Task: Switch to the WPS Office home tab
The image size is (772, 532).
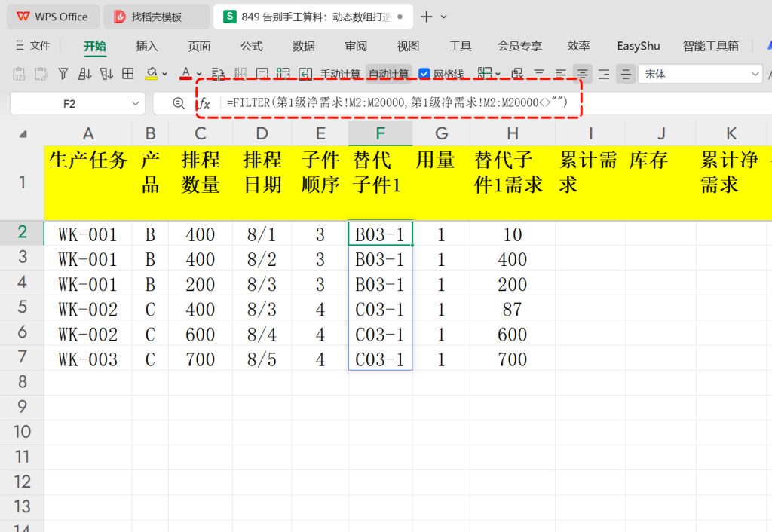Action: point(53,17)
